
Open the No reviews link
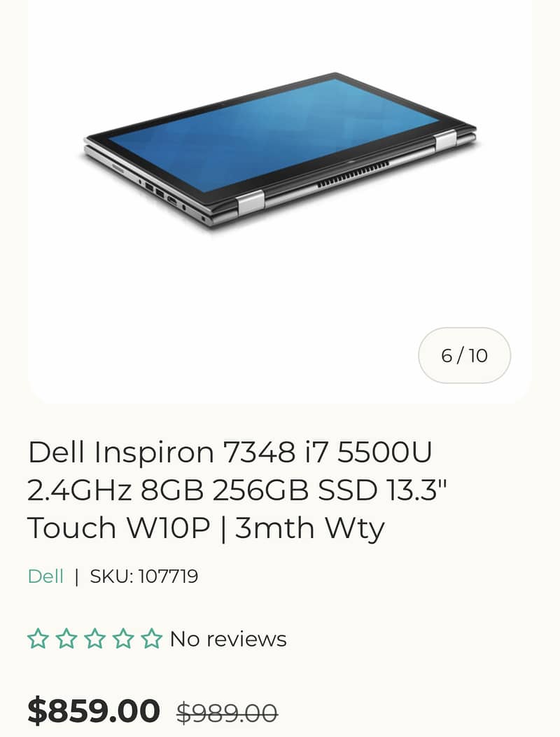[x=228, y=639]
